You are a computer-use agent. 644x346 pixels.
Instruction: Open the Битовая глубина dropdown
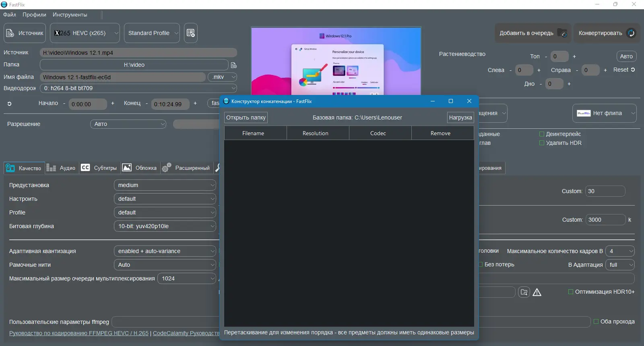click(x=165, y=226)
